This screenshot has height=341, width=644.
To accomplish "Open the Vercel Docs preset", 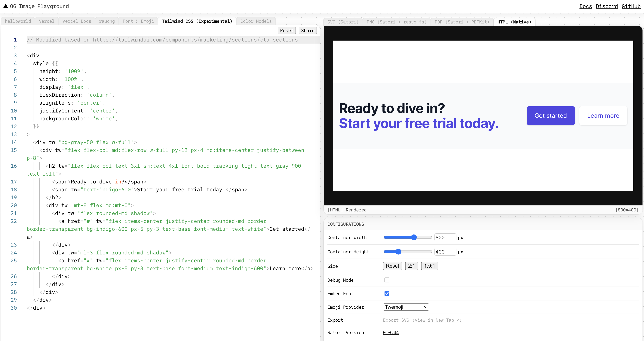I will (x=77, y=21).
